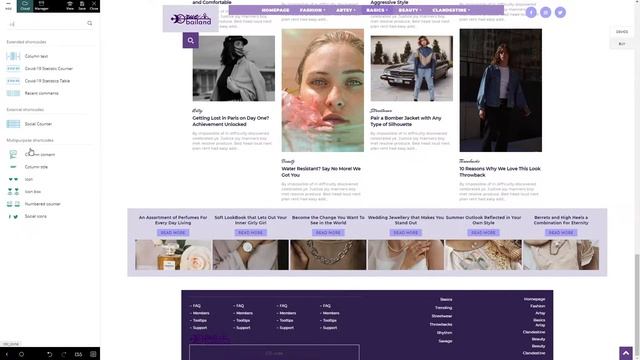Expand the CLANDESTINE dropdown menu
Image resolution: width=640 pixels, height=360 pixels.
[x=451, y=10]
